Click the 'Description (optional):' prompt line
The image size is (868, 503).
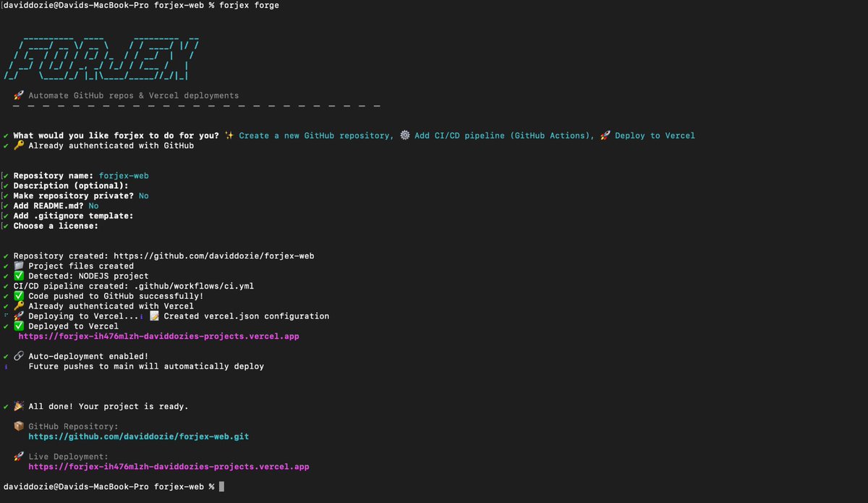(x=71, y=186)
